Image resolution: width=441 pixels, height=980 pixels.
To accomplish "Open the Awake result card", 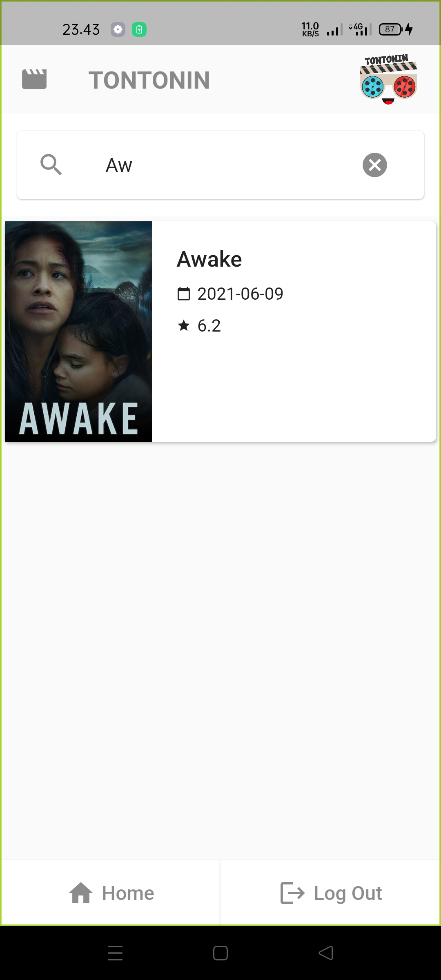I will tap(220, 332).
